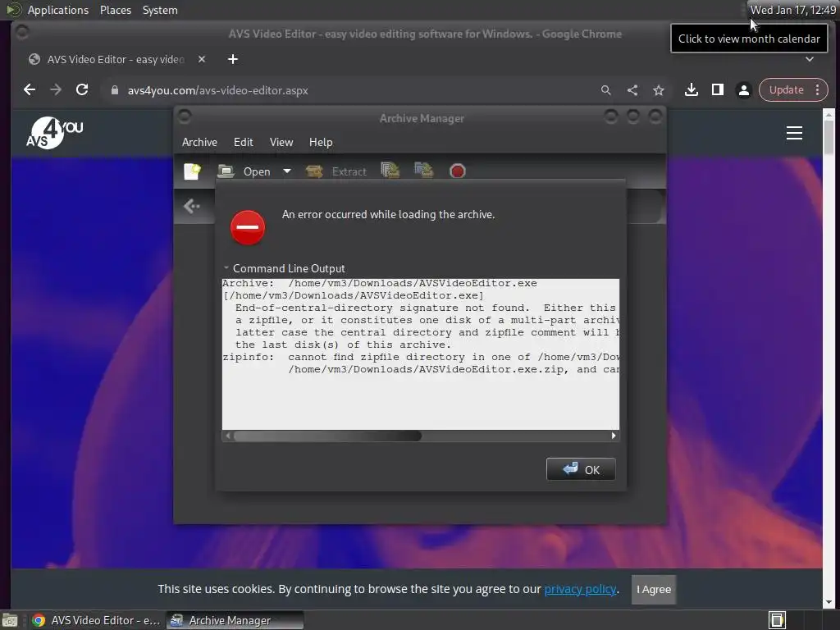
Task: Click the horizontal scrollbar thumb in output box
Action: pos(327,436)
